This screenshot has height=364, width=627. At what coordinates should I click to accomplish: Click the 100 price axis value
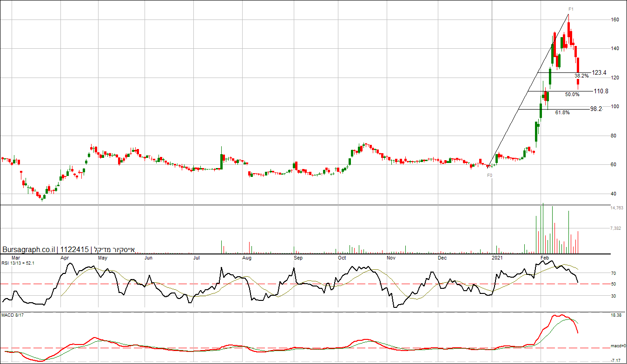615,106
